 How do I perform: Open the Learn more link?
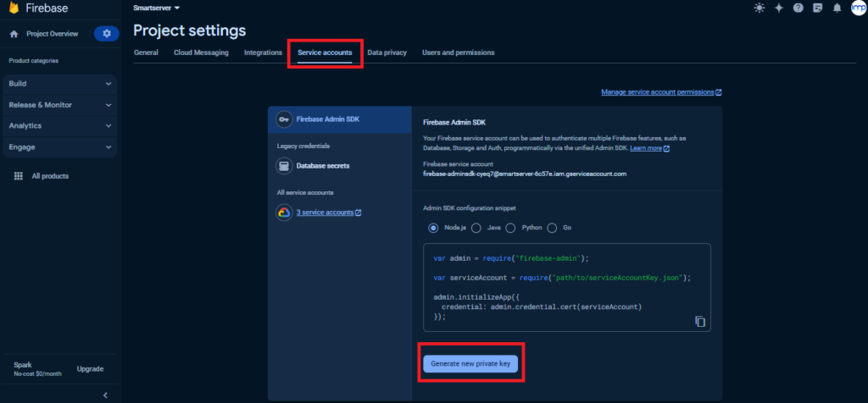(x=649, y=148)
